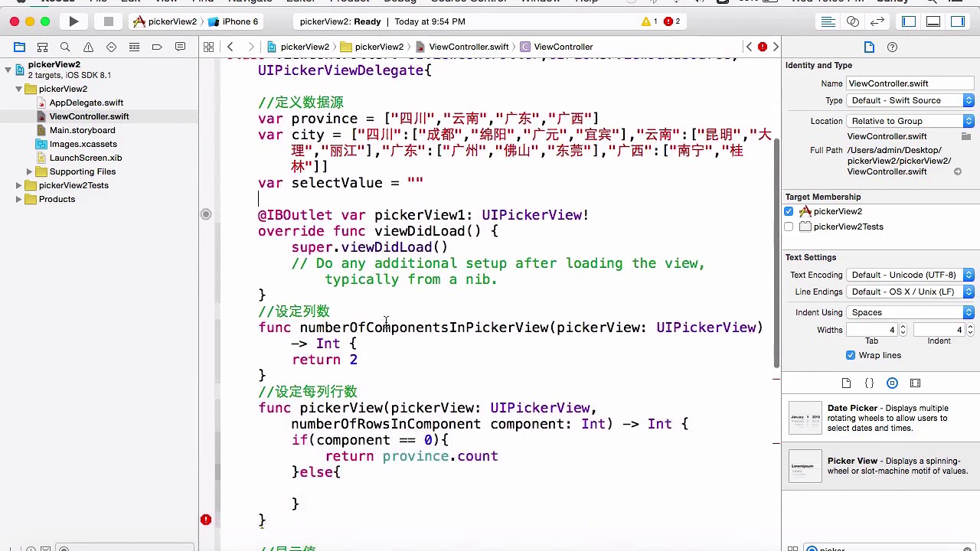Select iPhone 6 as run destination

(234, 21)
